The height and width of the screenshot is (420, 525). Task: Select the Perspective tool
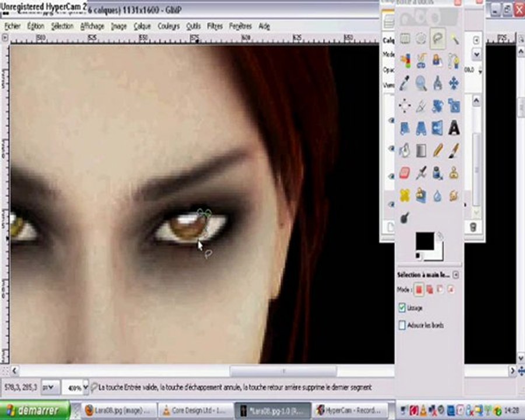tap(421, 128)
